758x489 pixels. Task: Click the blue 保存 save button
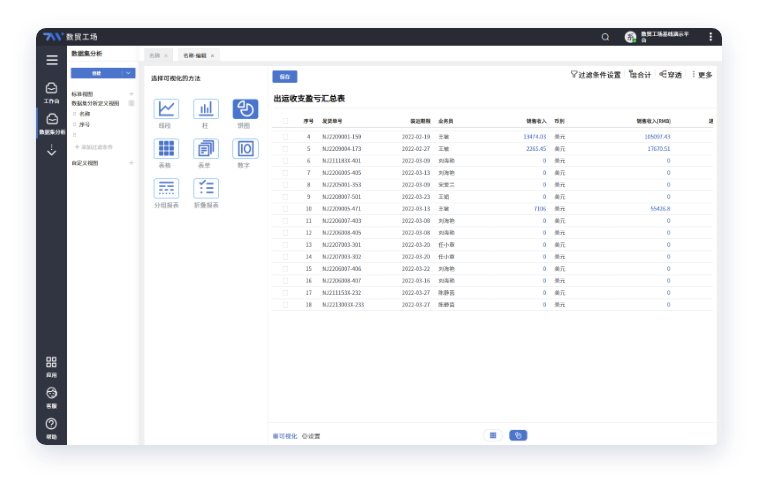tap(285, 76)
